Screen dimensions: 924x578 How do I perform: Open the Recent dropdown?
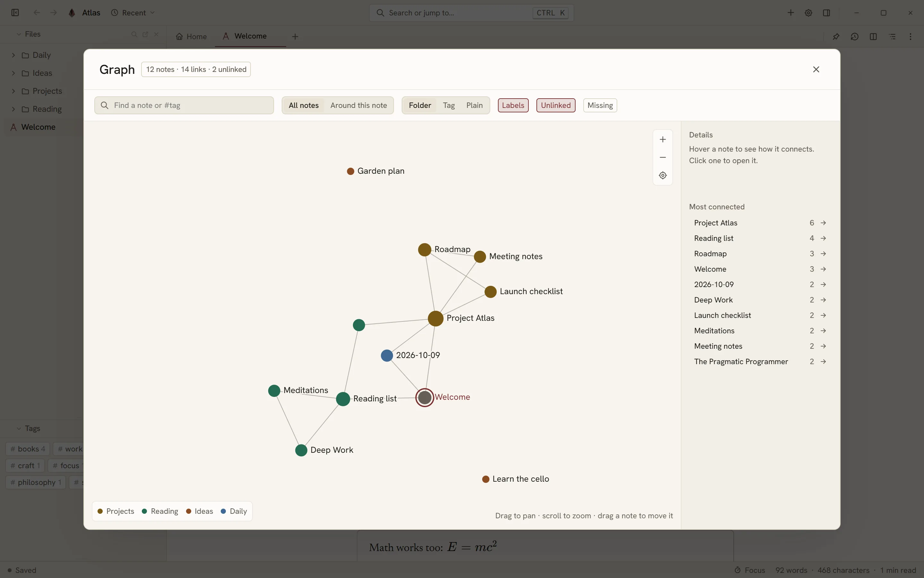coord(133,13)
